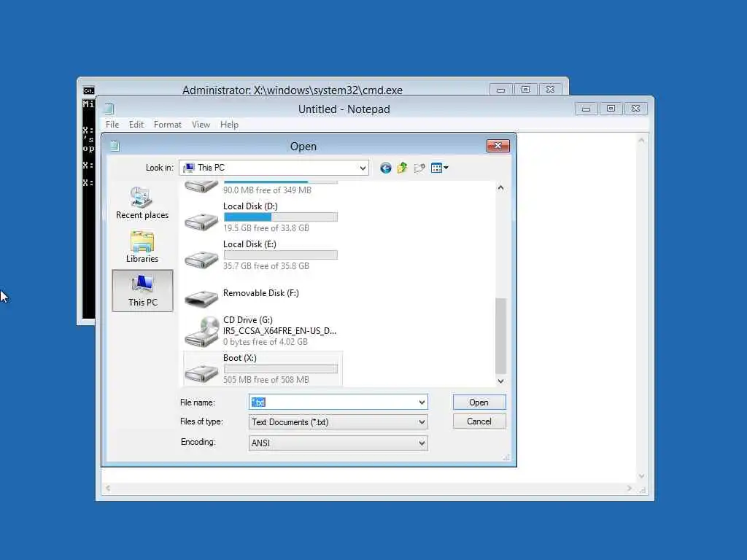The width and height of the screenshot is (747, 560).
Task: Open the Help menu in Notepad
Action: 229,124
